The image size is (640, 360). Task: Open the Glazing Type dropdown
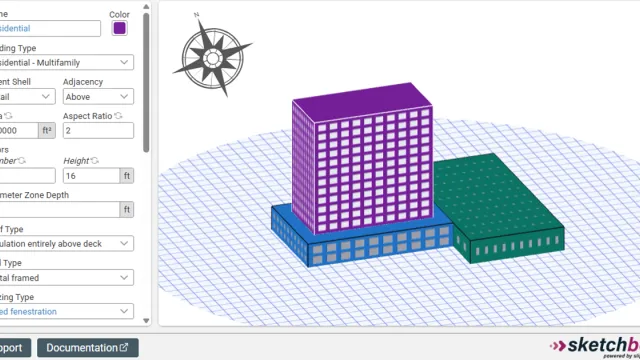tap(67, 311)
